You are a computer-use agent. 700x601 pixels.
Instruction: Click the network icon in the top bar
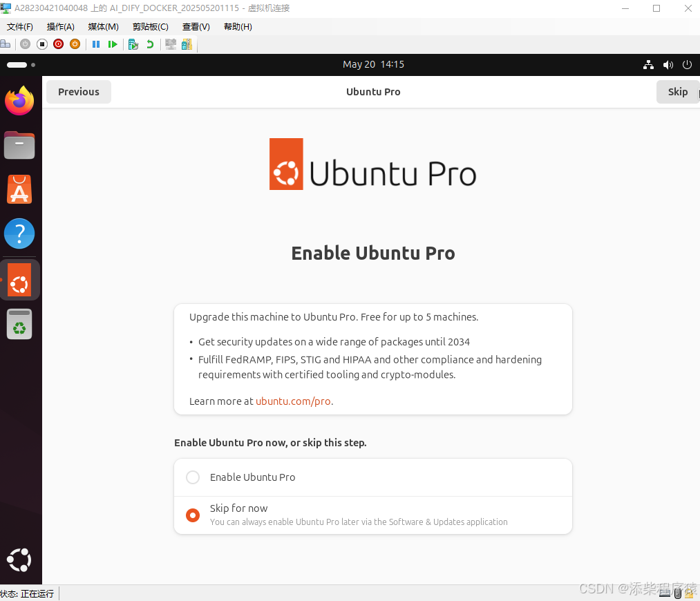click(x=648, y=65)
